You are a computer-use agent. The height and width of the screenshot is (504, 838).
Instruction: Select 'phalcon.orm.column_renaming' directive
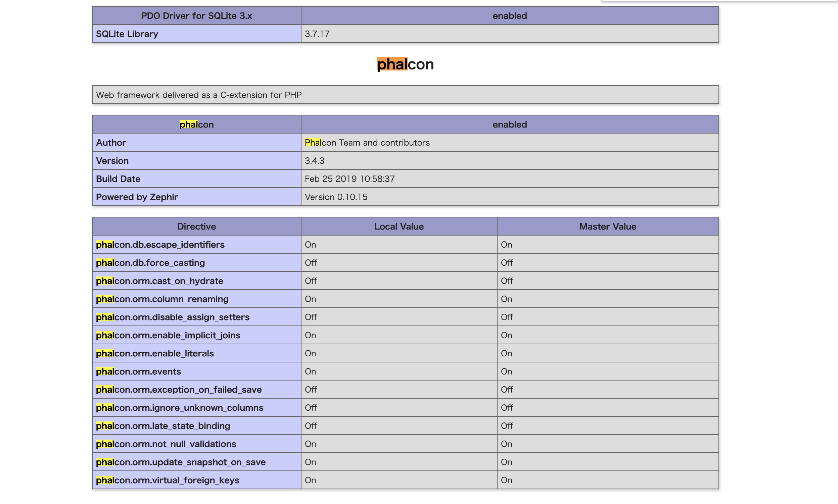(x=162, y=299)
